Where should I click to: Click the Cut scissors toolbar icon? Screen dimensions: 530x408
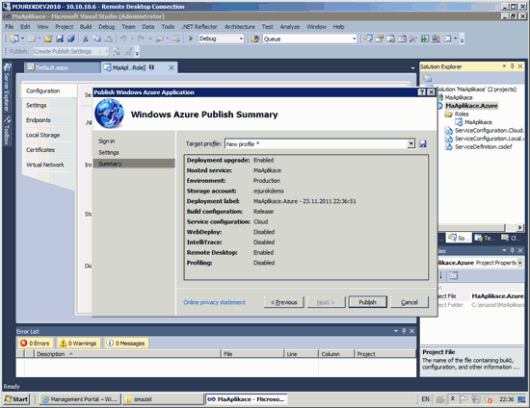pos(86,39)
